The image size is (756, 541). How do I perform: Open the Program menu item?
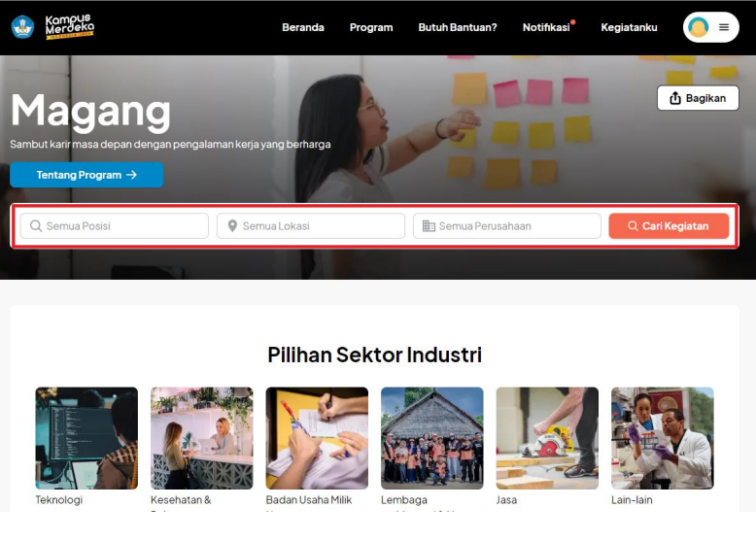pyautogui.click(x=371, y=27)
